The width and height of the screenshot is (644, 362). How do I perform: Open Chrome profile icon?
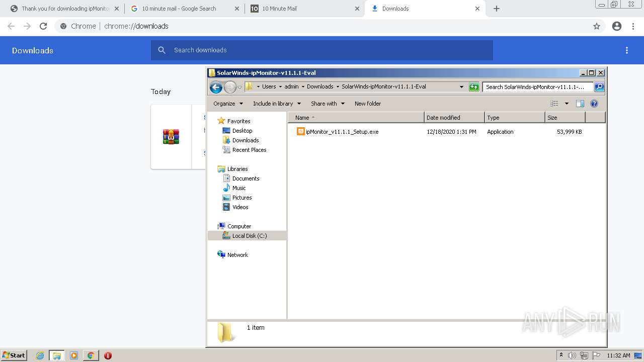[x=617, y=26]
